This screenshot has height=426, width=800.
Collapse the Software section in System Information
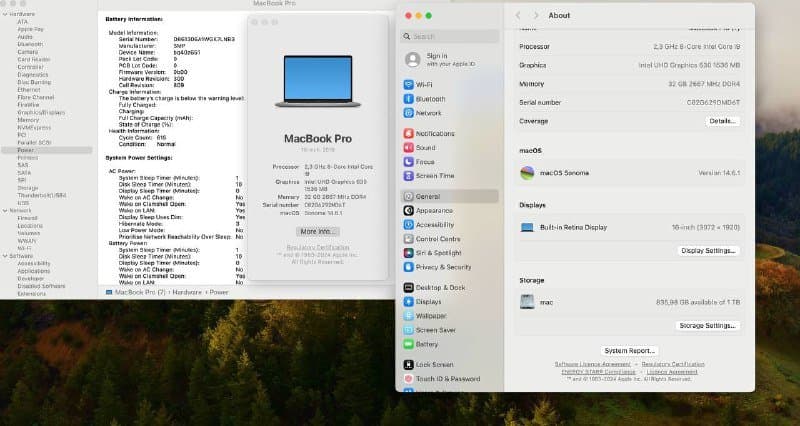click(5, 256)
